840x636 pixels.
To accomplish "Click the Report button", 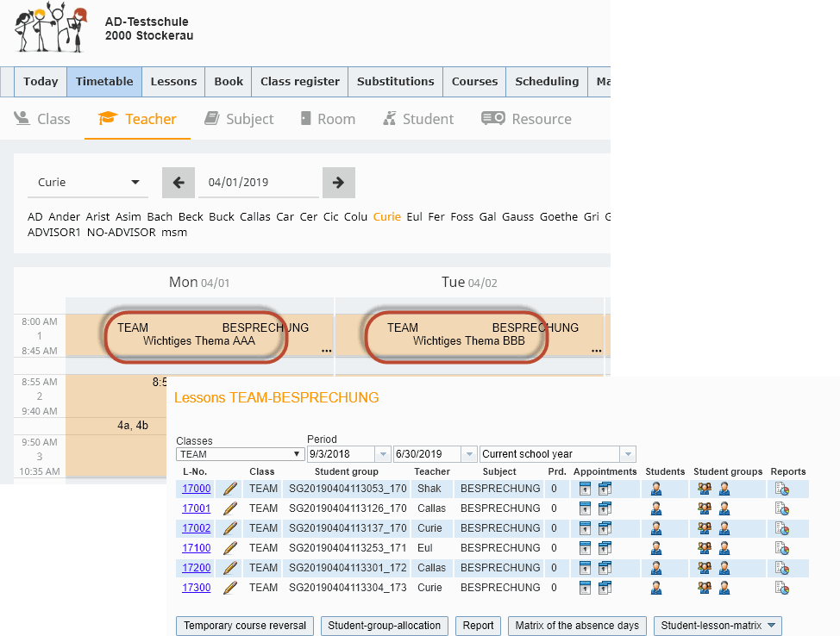I will (478, 626).
